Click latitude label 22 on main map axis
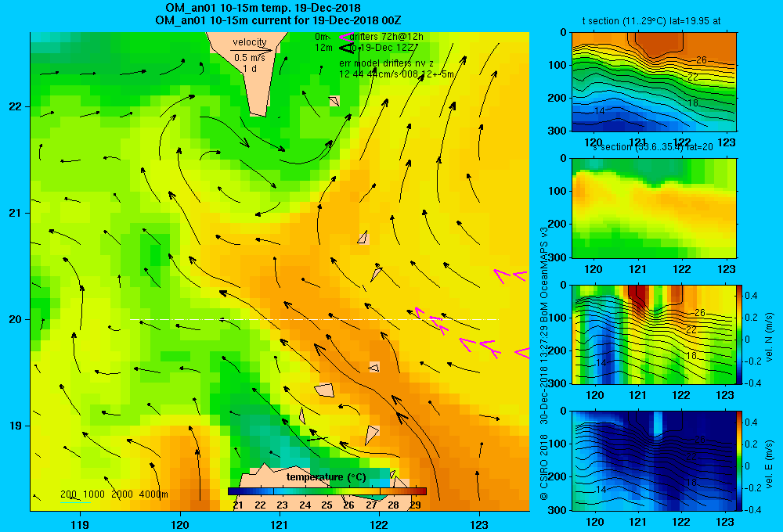Image resolution: width=783 pixels, height=532 pixels. [14, 107]
